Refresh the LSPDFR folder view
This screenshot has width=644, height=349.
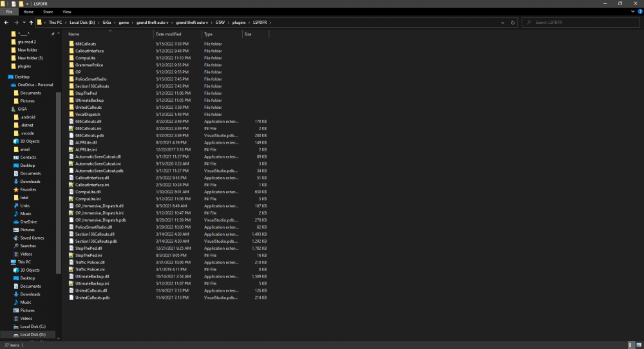click(513, 23)
